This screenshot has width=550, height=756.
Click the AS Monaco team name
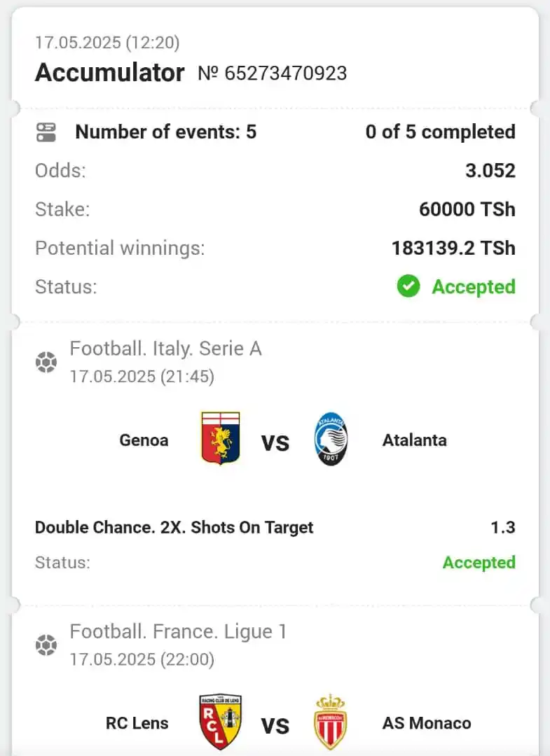click(427, 723)
